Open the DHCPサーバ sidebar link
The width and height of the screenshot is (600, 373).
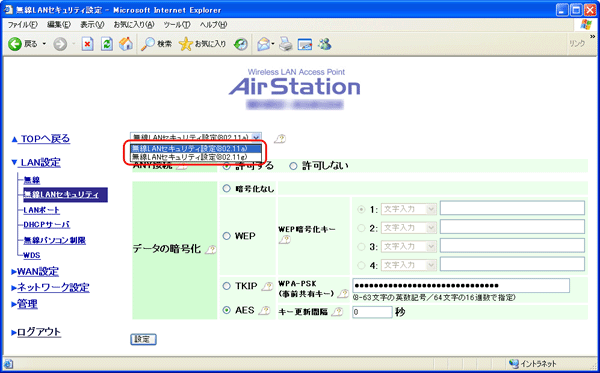point(47,225)
